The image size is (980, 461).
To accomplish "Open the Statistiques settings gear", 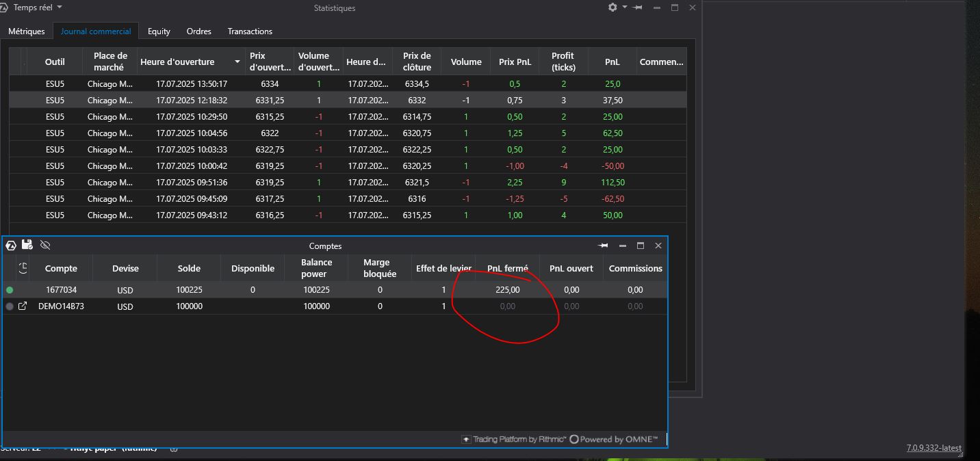I will click(x=612, y=8).
